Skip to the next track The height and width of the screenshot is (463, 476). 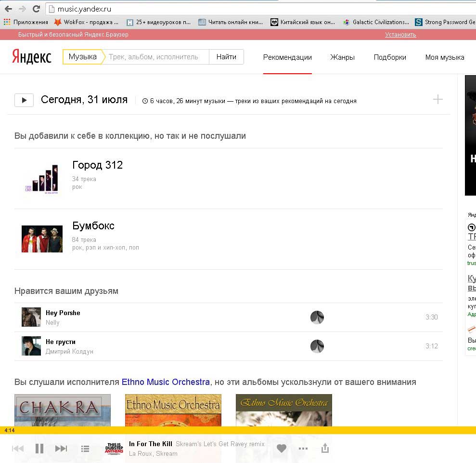(61, 449)
